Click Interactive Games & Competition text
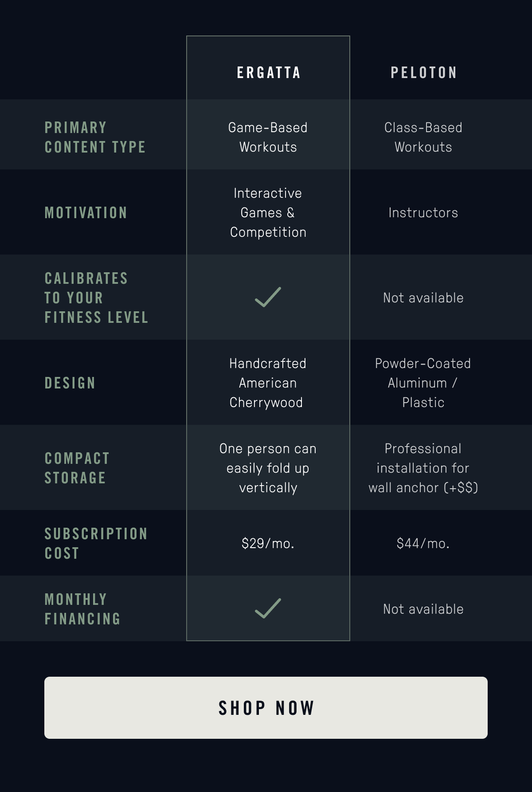This screenshot has width=532, height=792. tap(268, 212)
